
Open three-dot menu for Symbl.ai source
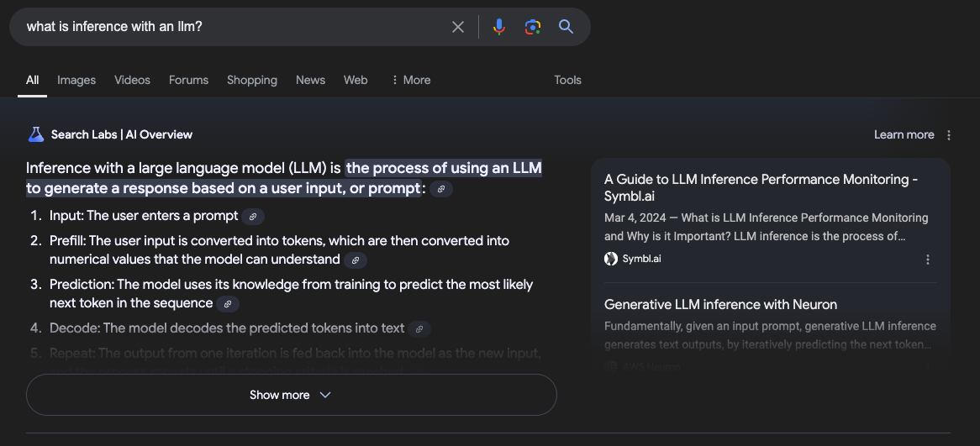point(928,260)
